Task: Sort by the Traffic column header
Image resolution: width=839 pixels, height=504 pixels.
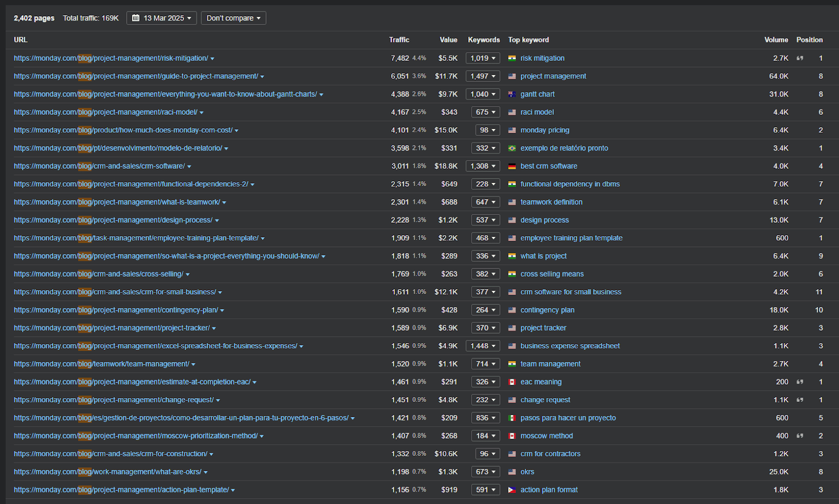Action: (x=399, y=40)
